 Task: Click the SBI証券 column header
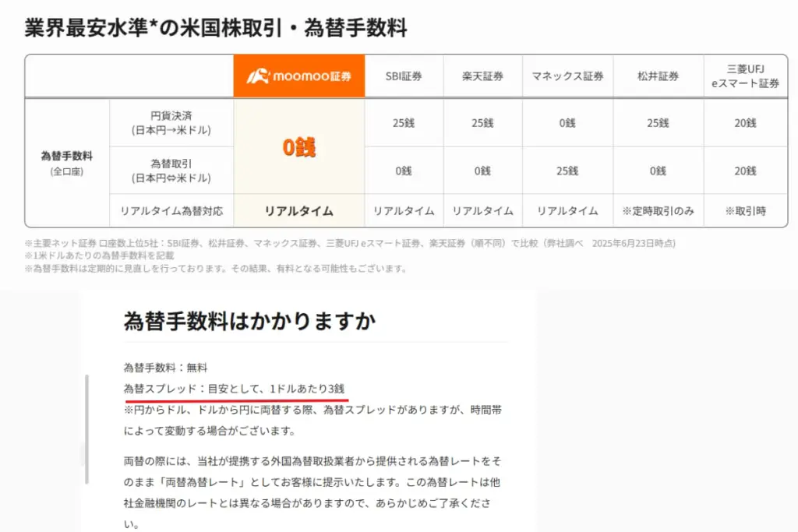pyautogui.click(x=403, y=76)
